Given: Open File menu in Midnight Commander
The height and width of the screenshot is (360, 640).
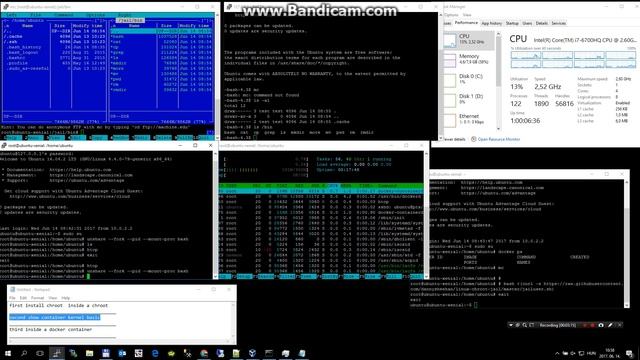Looking at the screenshot, I should pyautogui.click(x=36, y=15).
